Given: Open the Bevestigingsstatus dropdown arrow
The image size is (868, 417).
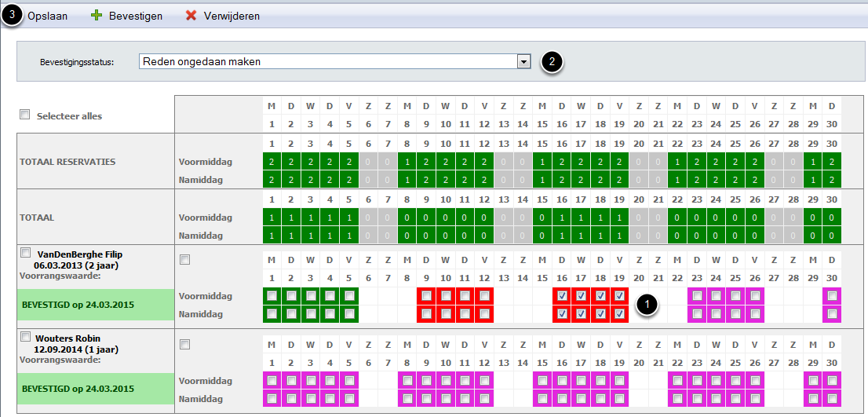Looking at the screenshot, I should pyautogui.click(x=523, y=62).
